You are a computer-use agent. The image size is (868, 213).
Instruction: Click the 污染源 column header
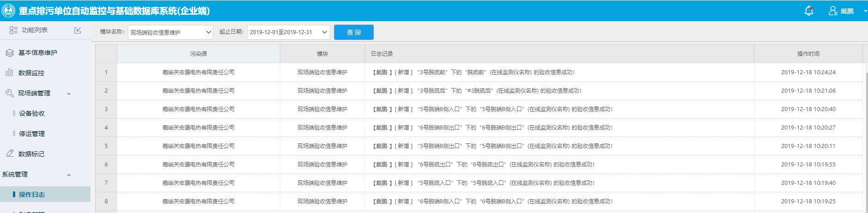[199, 54]
